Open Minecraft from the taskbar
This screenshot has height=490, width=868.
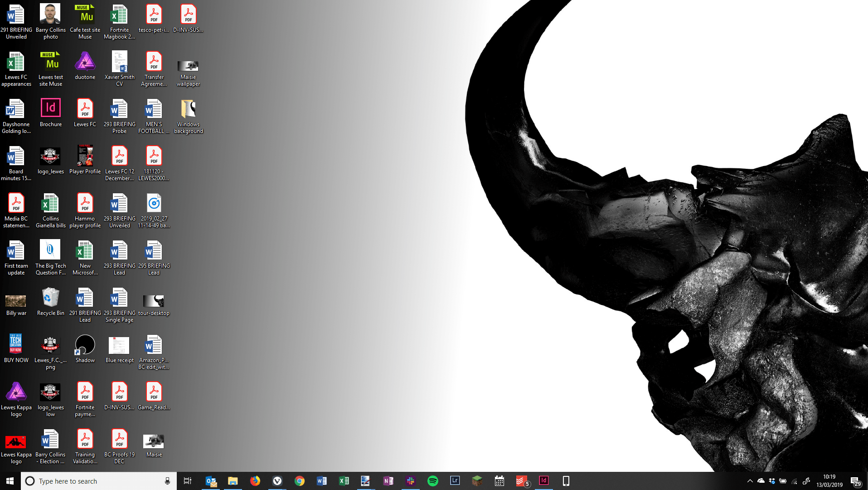pyautogui.click(x=477, y=480)
